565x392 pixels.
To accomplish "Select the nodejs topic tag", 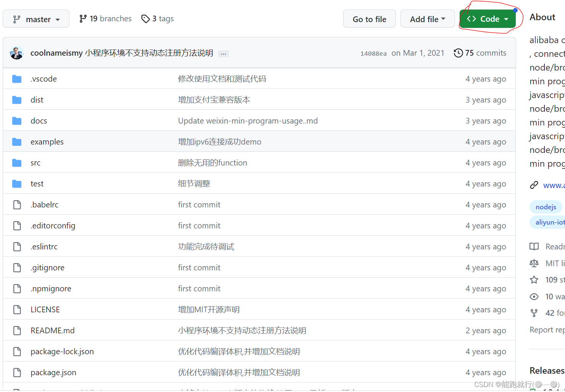I will point(546,207).
